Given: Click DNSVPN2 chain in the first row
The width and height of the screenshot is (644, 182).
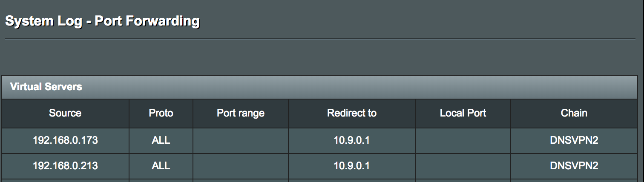Looking at the screenshot, I should coord(574,140).
